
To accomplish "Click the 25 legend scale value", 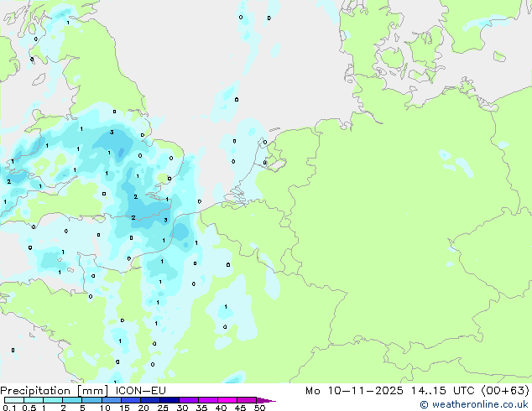I will [163, 408].
